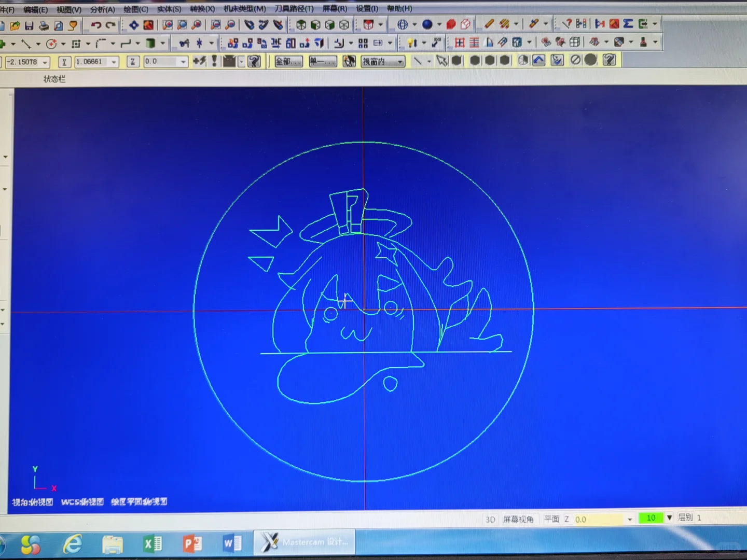Click the print icon
747x560 pixels.
click(x=44, y=25)
